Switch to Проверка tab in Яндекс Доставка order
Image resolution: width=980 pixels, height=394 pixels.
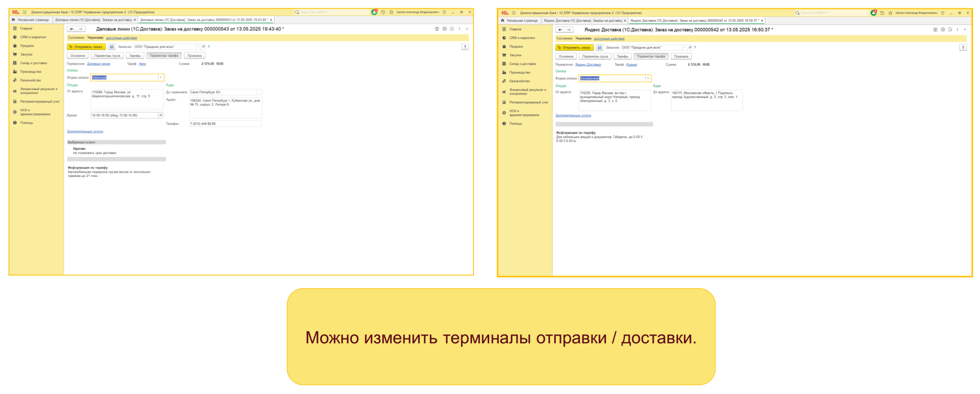pos(681,56)
